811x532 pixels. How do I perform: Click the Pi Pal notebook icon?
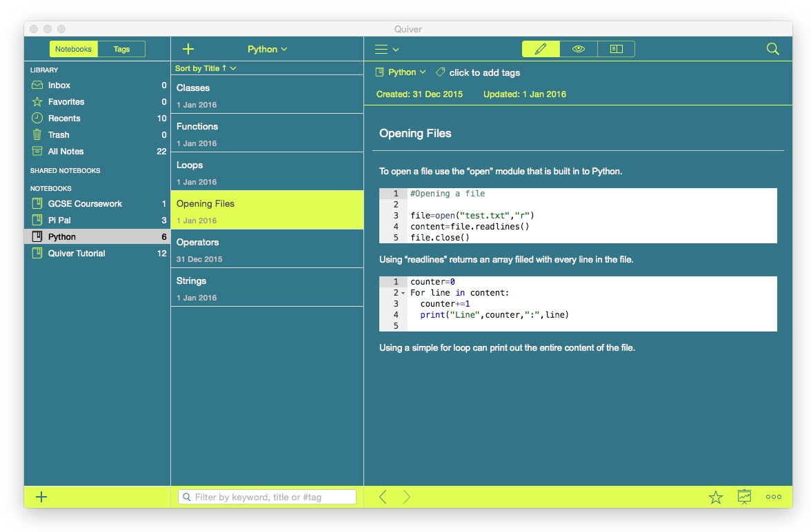[x=37, y=221]
